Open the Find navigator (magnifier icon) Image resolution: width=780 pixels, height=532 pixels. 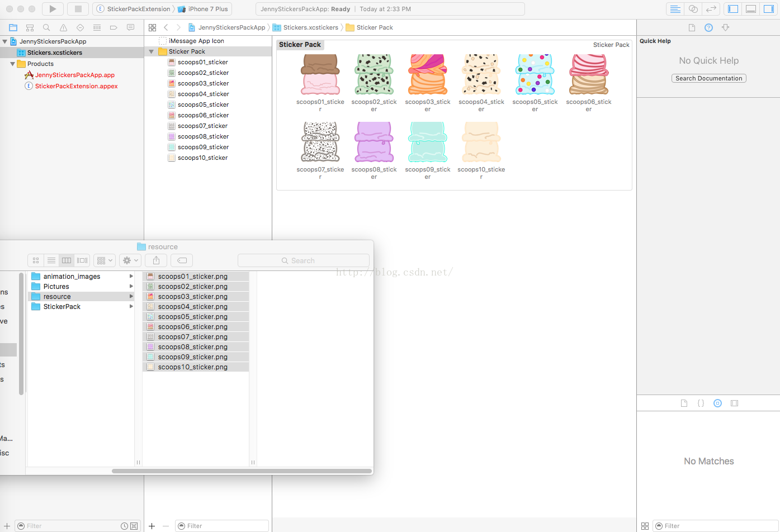[46, 27]
